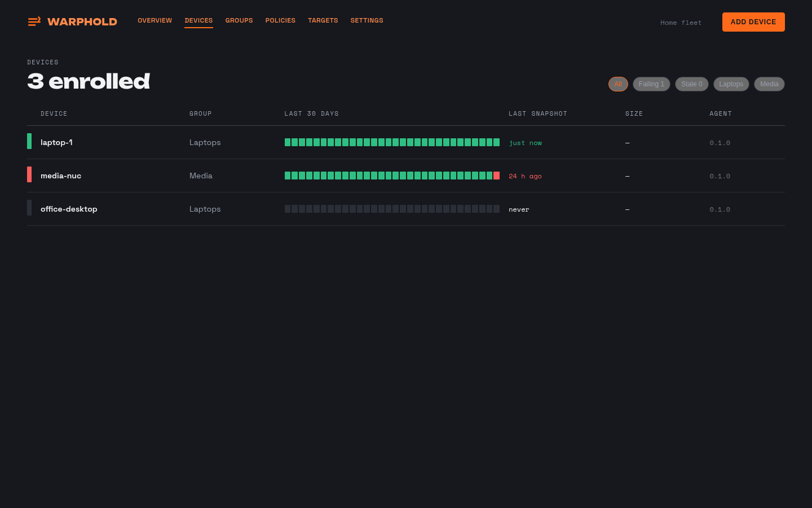Open Settings from the top nav
Image resolution: width=812 pixels, height=508 pixels.
(x=367, y=20)
